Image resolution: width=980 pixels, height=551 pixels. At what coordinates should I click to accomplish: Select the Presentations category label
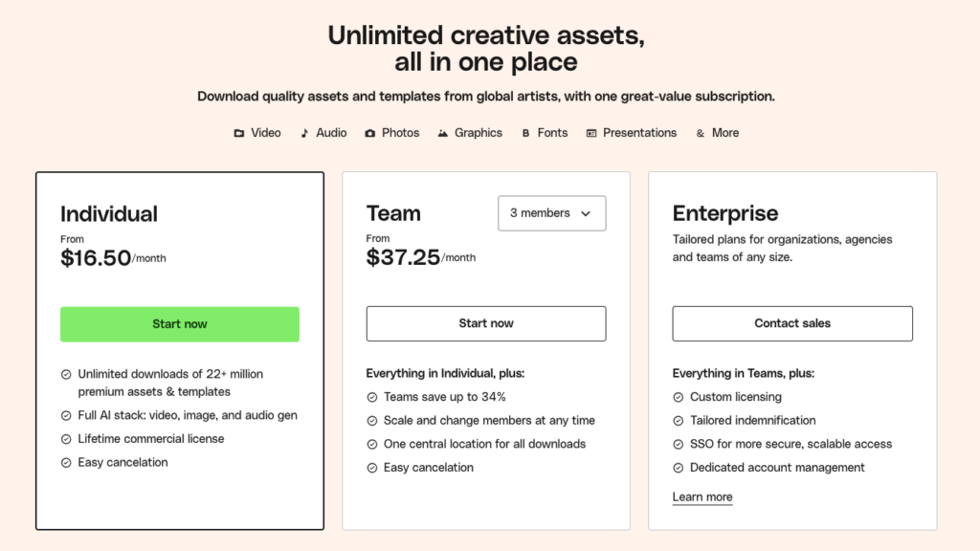(x=639, y=133)
